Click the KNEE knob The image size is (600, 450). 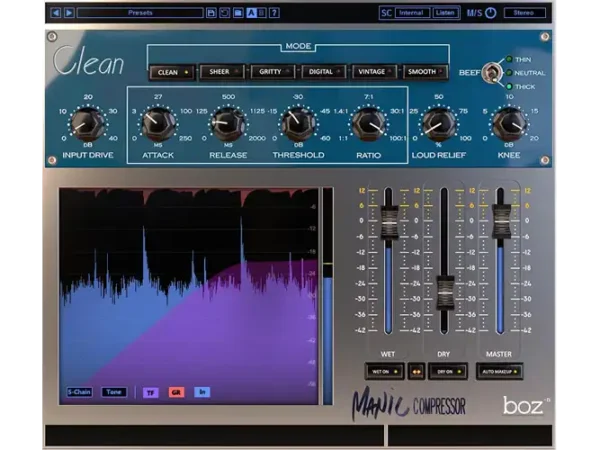[509, 124]
